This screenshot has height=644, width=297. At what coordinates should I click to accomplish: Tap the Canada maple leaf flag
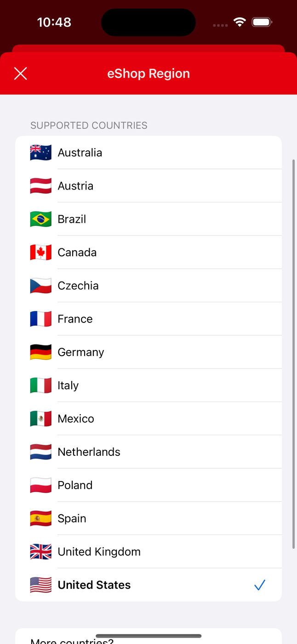[x=41, y=253]
